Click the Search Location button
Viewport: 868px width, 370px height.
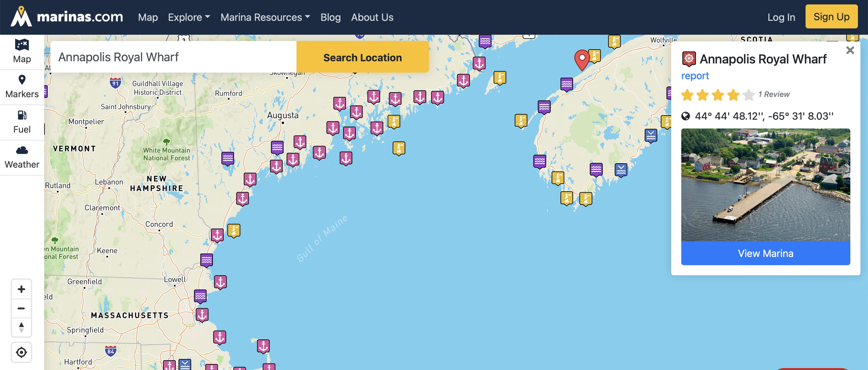(363, 57)
